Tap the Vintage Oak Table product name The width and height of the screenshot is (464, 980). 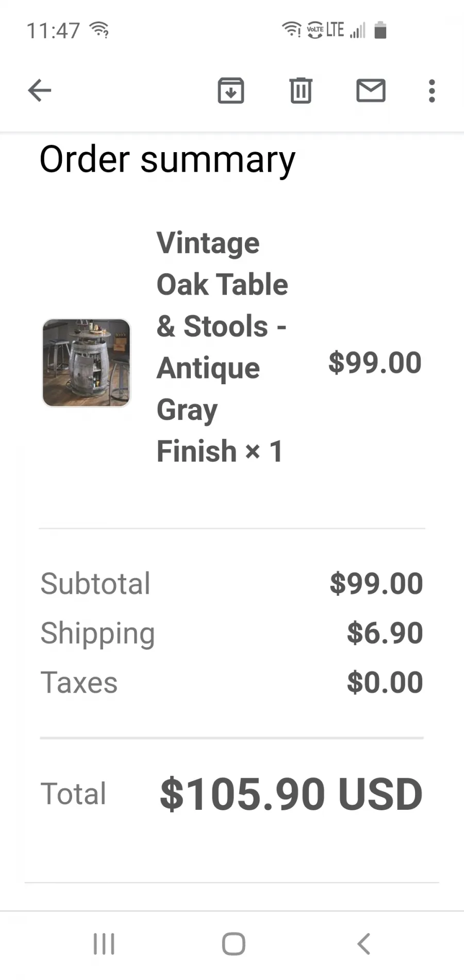[x=222, y=347]
